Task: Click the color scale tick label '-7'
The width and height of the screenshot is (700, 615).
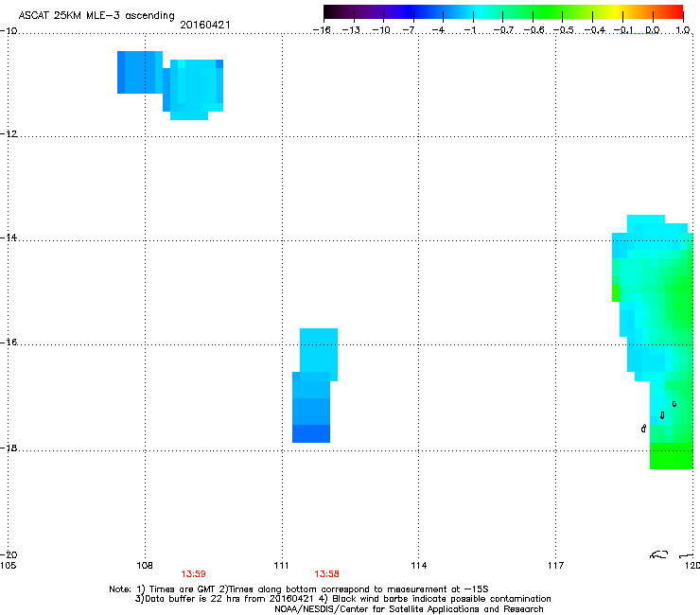Action: (x=409, y=30)
